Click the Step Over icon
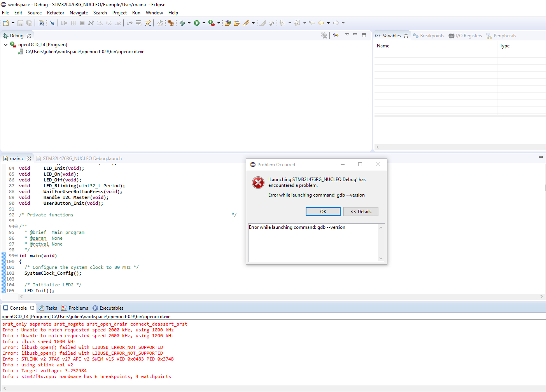 coord(109,23)
